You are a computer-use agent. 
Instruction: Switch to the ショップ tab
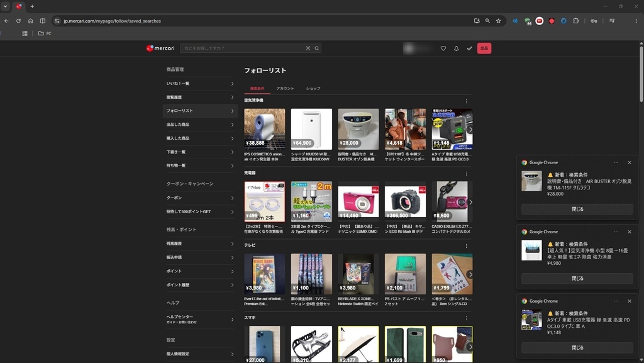(313, 89)
